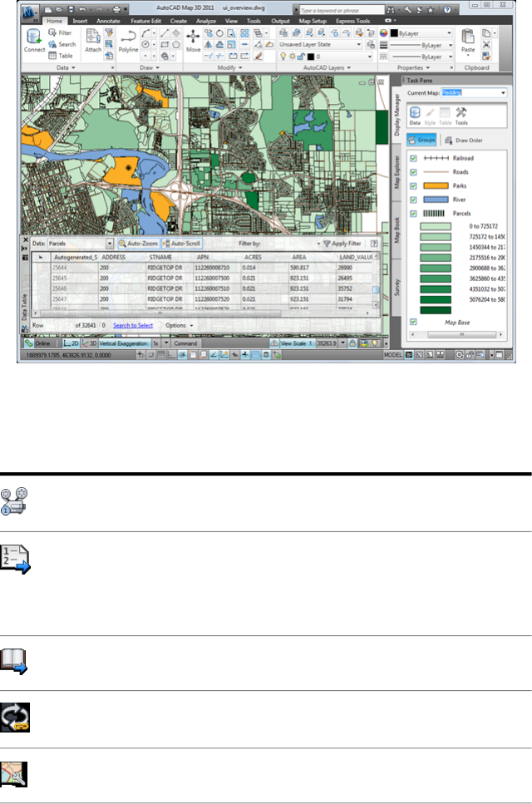Viewport: 532px width, 804px height.
Task: Open the Current Map dropdown
Action: 503,93
